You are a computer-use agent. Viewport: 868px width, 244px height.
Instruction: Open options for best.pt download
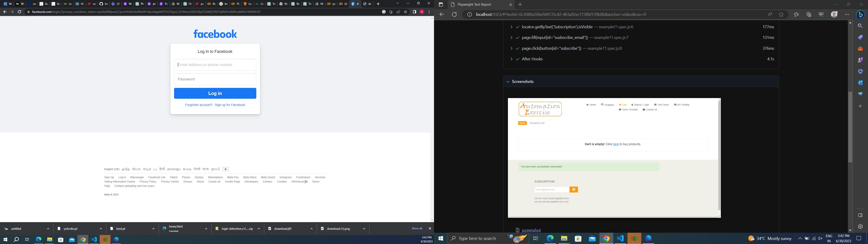pyautogui.click(x=153, y=229)
